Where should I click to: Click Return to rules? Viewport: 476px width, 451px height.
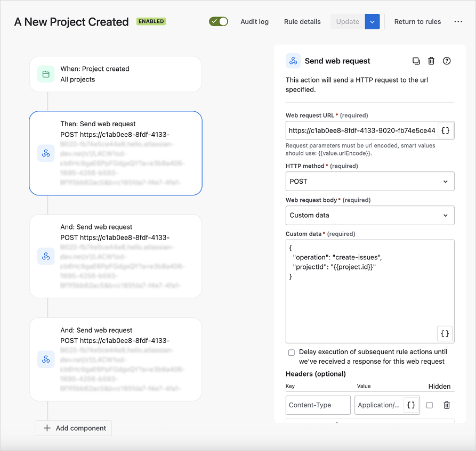[417, 22]
